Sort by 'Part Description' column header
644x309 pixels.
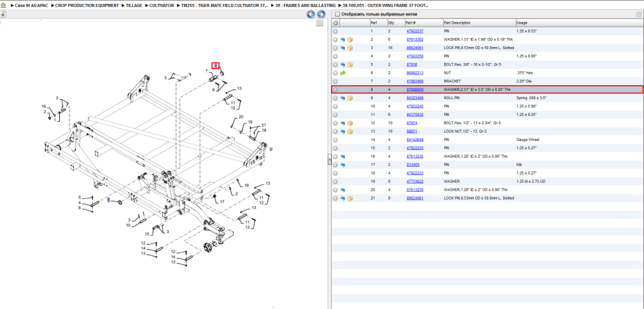point(457,23)
